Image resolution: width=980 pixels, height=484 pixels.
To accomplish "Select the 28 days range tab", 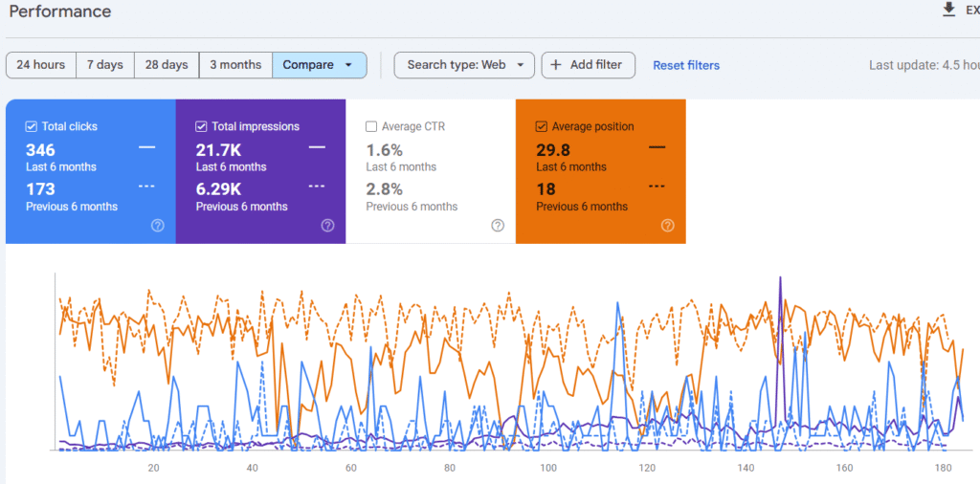I will point(167,65).
